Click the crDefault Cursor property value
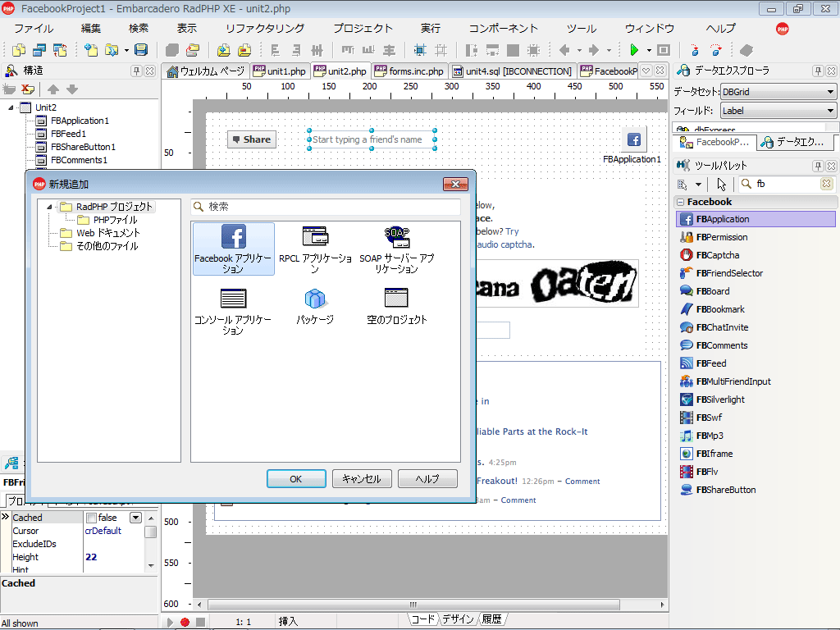This screenshot has width=840, height=630. tap(103, 531)
